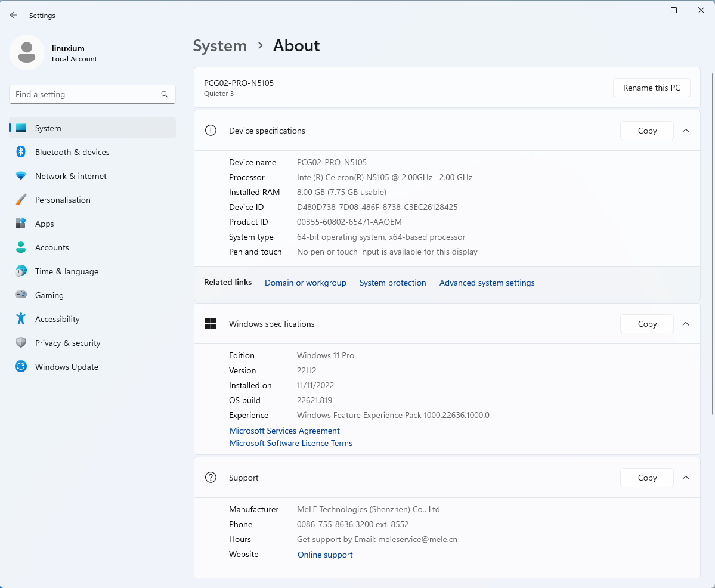This screenshot has height=588, width=715.
Task: Click the Gaming controller icon
Action: point(21,295)
